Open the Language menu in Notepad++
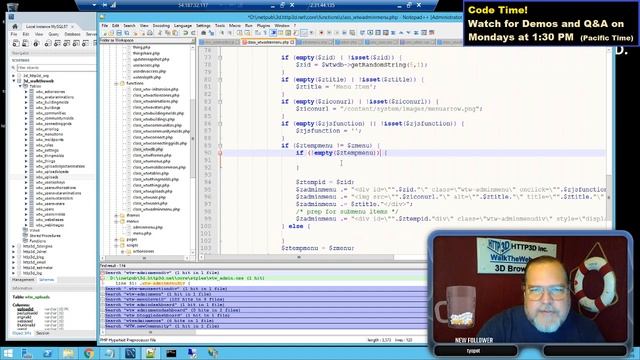This screenshot has height=360, width=640. [183, 26]
